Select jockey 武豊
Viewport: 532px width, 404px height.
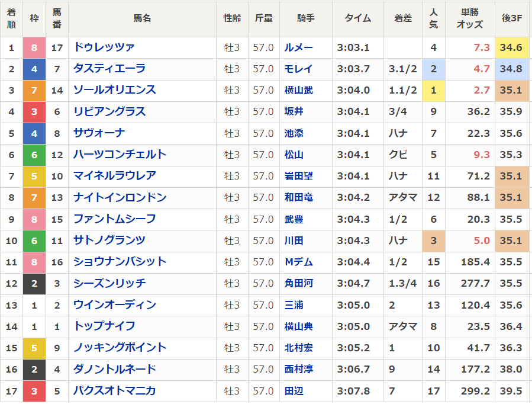[x=294, y=219]
